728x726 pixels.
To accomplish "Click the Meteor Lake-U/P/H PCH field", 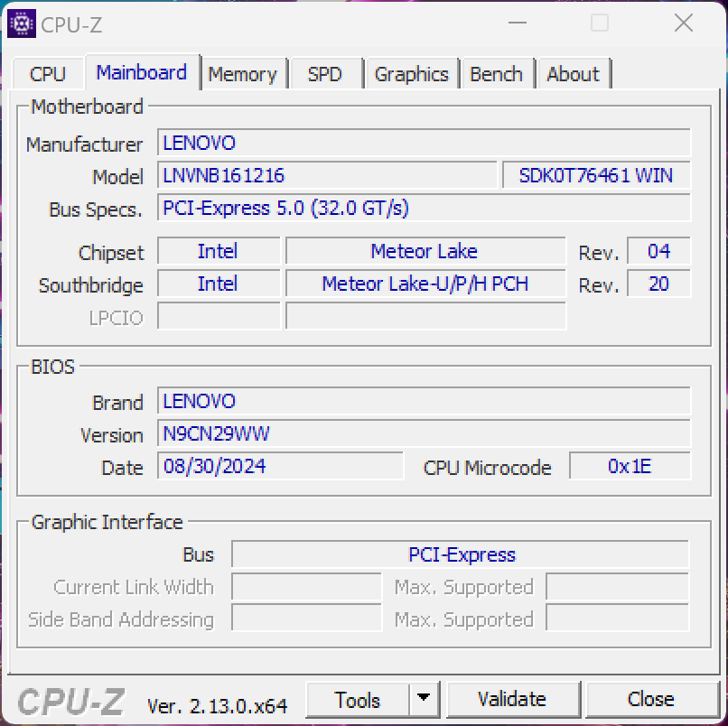I will 425,284.
